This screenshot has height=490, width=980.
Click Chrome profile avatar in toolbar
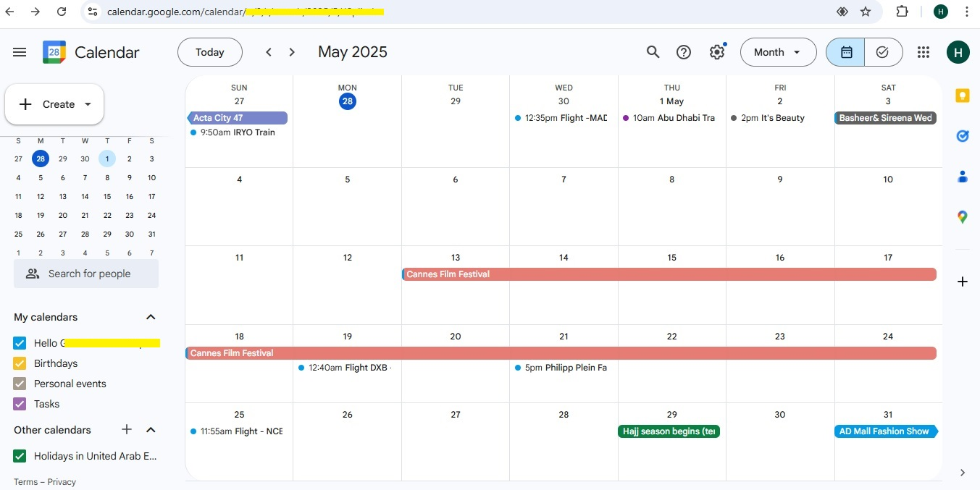941,12
